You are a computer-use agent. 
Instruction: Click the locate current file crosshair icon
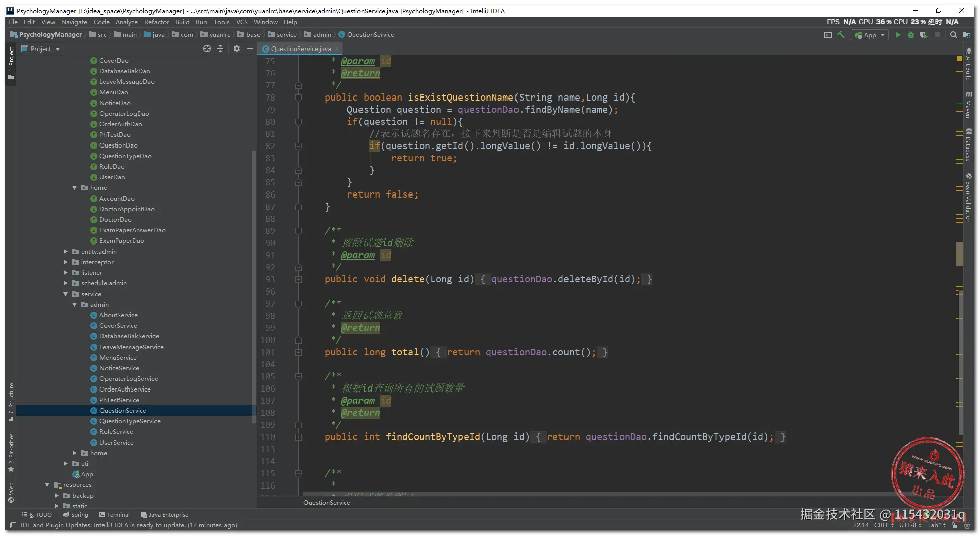[207, 49]
